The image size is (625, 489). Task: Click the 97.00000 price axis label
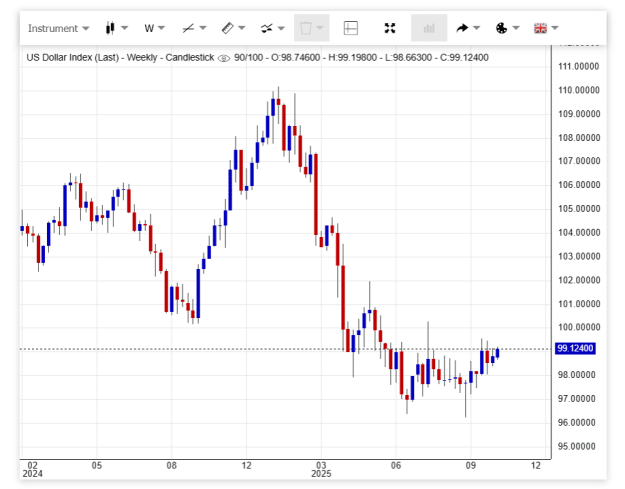576,399
